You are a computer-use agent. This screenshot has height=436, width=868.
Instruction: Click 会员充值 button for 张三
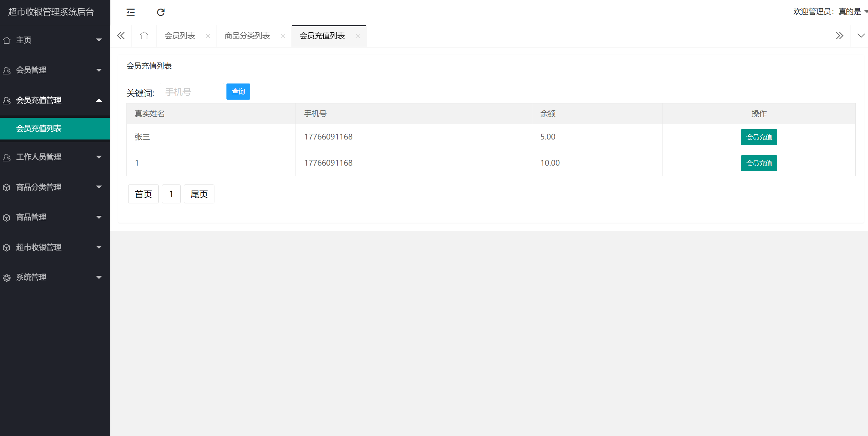(759, 137)
